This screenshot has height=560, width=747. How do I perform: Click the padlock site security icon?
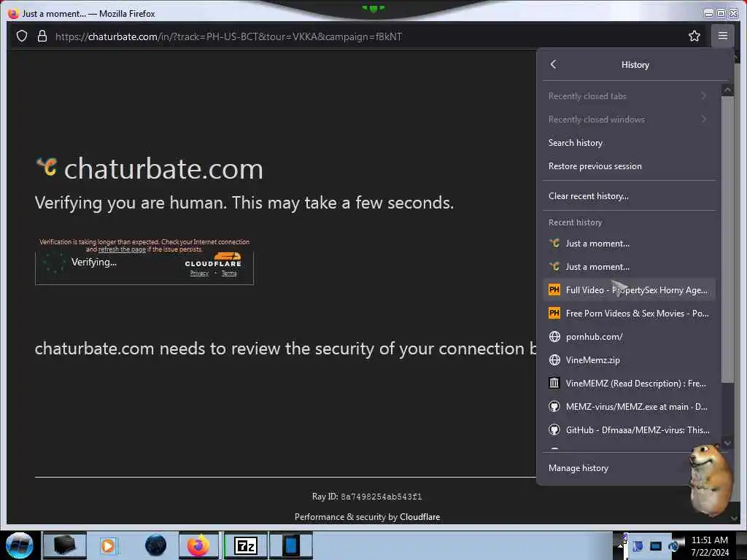click(42, 36)
